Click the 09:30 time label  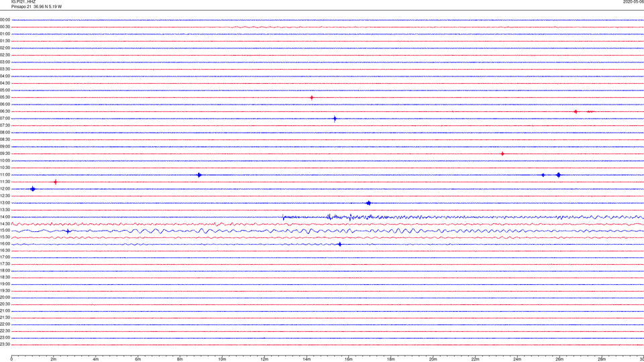tap(5, 154)
